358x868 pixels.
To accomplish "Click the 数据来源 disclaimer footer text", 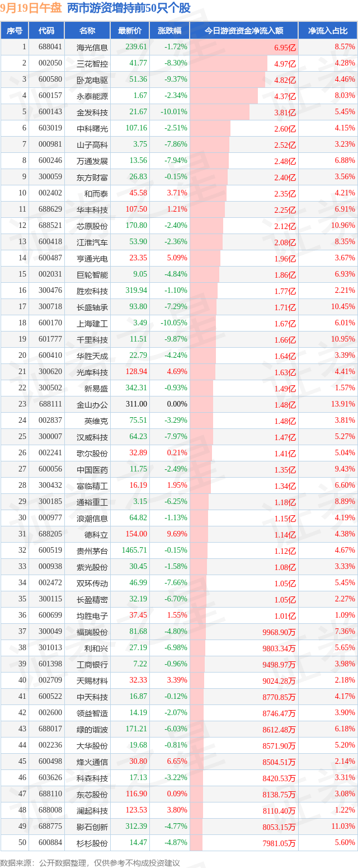I will pyautogui.click(x=91, y=863).
